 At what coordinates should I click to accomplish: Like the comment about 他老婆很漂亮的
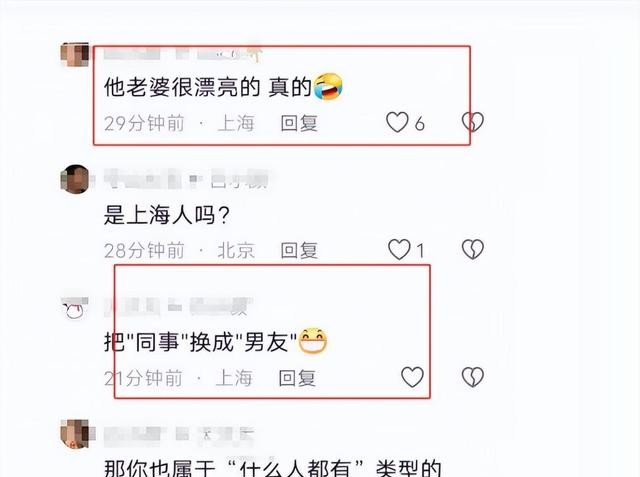point(397,122)
